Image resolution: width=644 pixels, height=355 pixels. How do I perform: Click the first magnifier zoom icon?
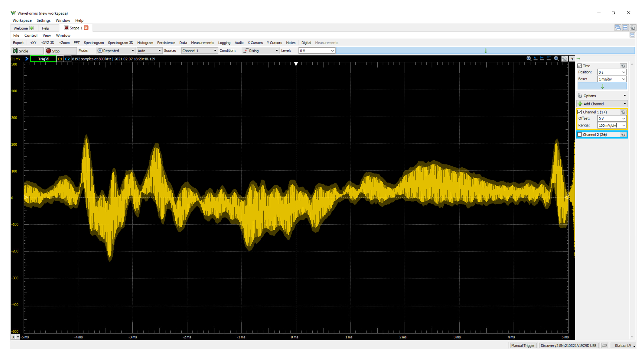(x=529, y=59)
